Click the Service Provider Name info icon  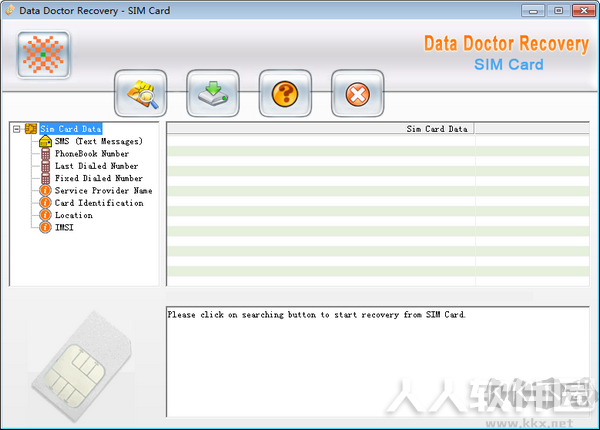coord(45,191)
